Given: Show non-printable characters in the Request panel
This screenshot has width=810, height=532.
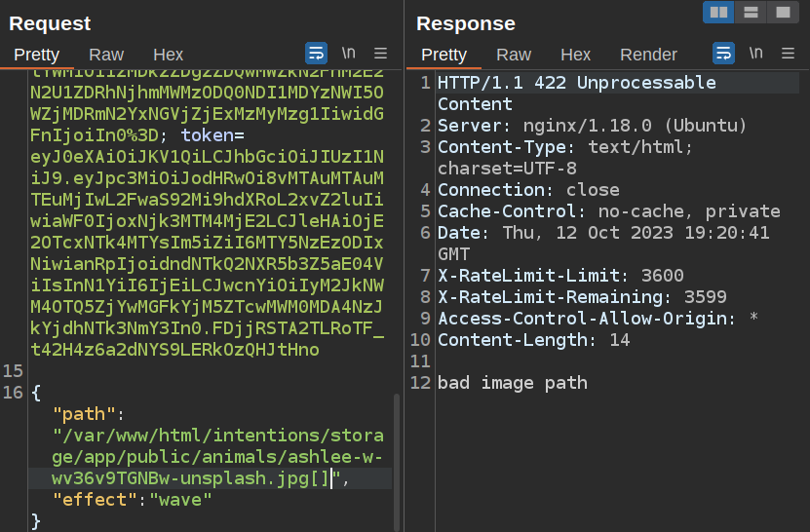Looking at the screenshot, I should tap(348, 54).
